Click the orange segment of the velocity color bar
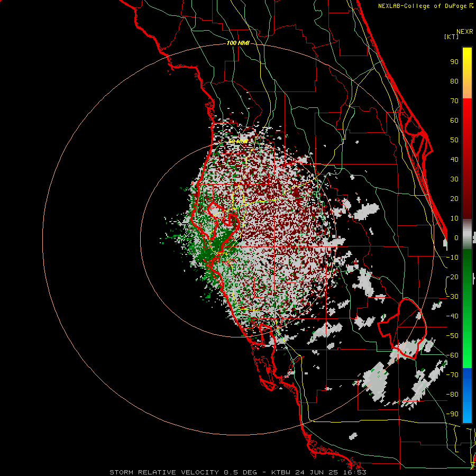 (x=467, y=87)
